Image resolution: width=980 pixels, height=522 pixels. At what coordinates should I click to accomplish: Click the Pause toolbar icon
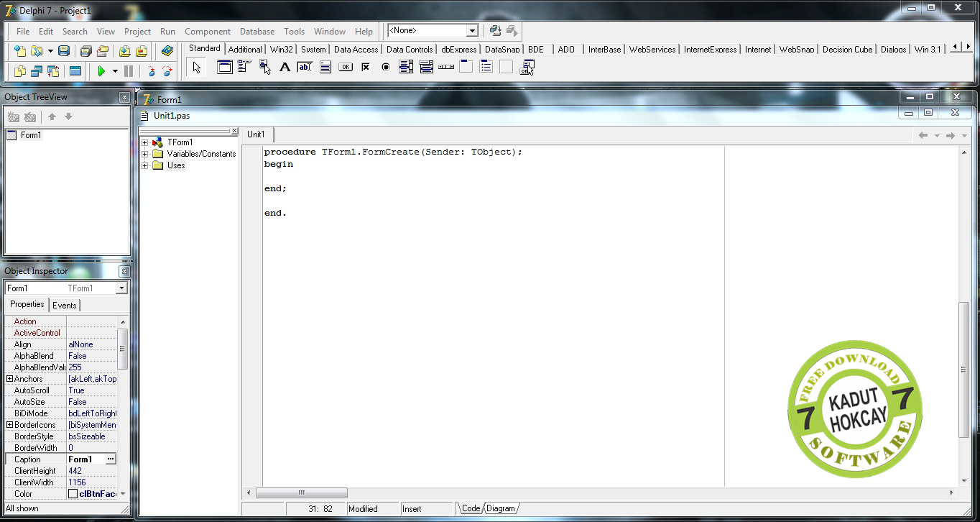point(129,71)
